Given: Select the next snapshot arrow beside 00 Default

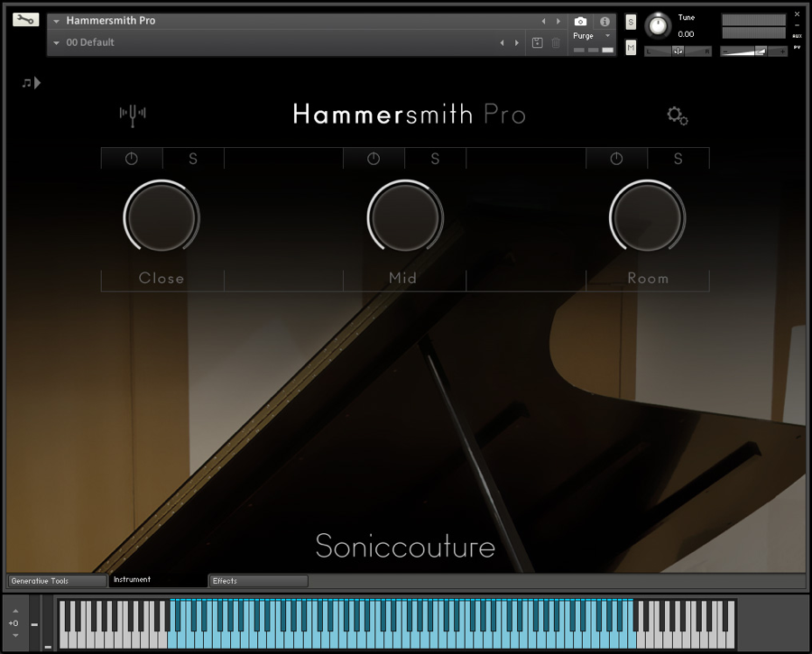Looking at the screenshot, I should (517, 43).
